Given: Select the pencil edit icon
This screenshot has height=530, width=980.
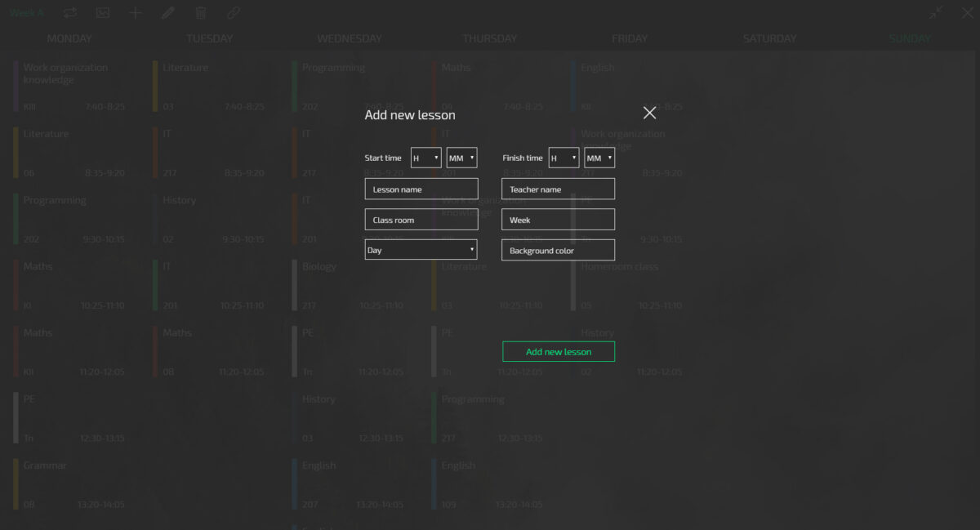Looking at the screenshot, I should tap(168, 13).
